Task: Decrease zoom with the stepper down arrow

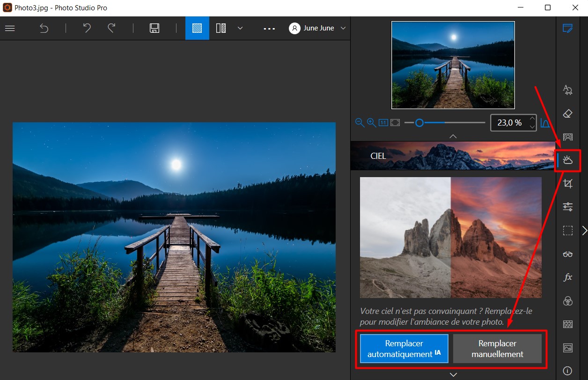Action: point(532,127)
